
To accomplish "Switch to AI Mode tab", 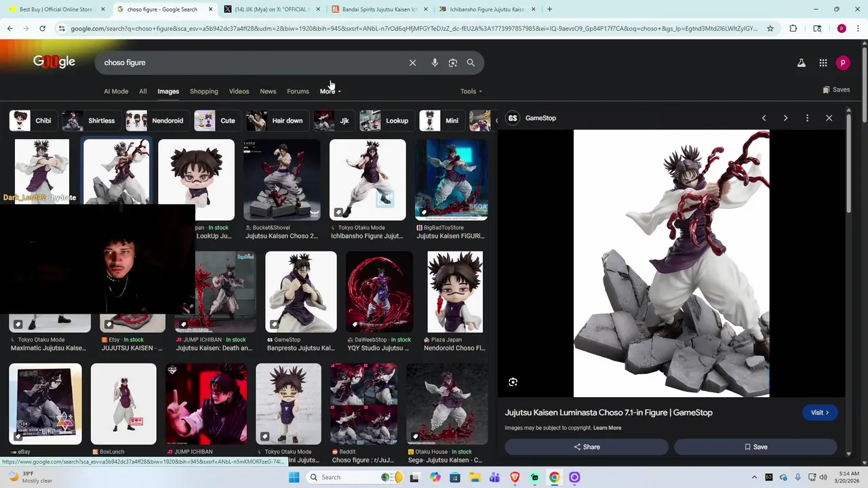I will (x=116, y=91).
